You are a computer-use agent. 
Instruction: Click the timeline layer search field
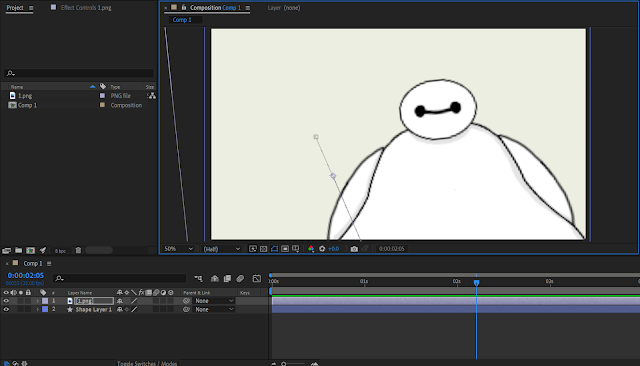coord(119,278)
